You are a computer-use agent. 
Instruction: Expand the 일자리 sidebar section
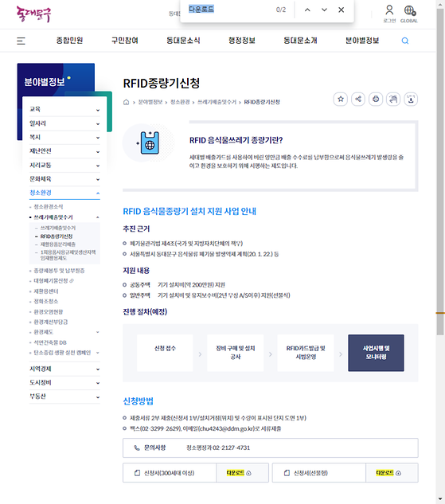pyautogui.click(x=64, y=123)
